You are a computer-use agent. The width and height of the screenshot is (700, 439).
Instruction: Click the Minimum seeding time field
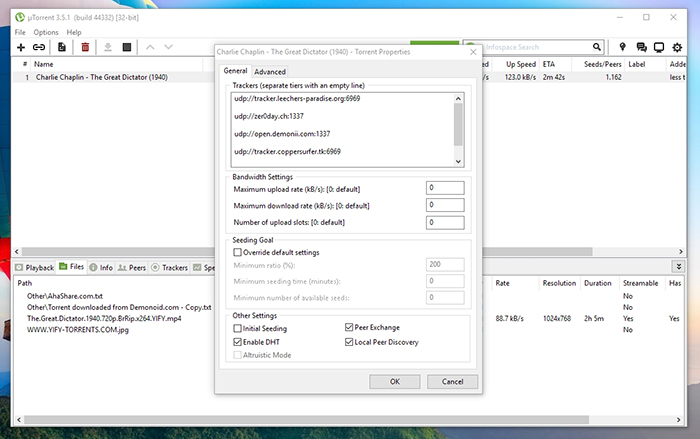(445, 281)
